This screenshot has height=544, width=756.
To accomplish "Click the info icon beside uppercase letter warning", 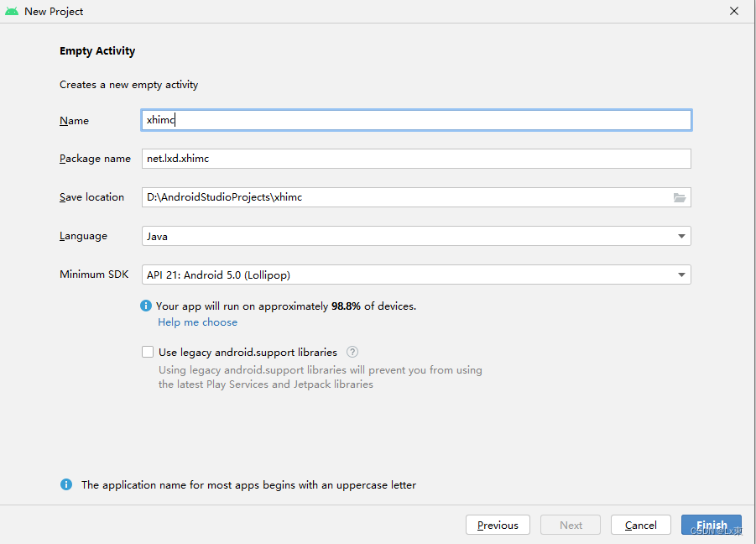I will click(66, 484).
